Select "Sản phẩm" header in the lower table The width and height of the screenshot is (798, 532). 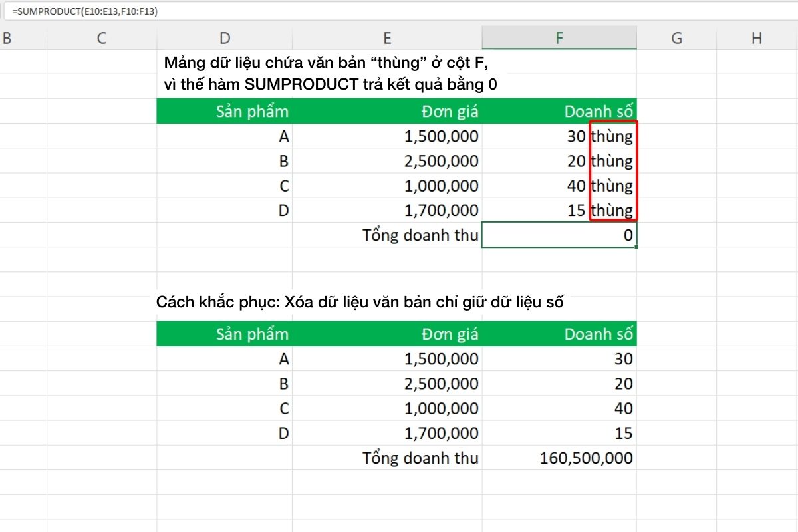pyautogui.click(x=252, y=334)
